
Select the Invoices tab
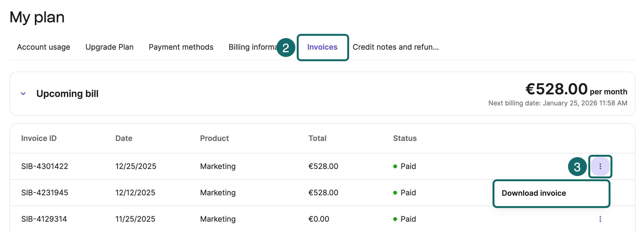point(322,47)
